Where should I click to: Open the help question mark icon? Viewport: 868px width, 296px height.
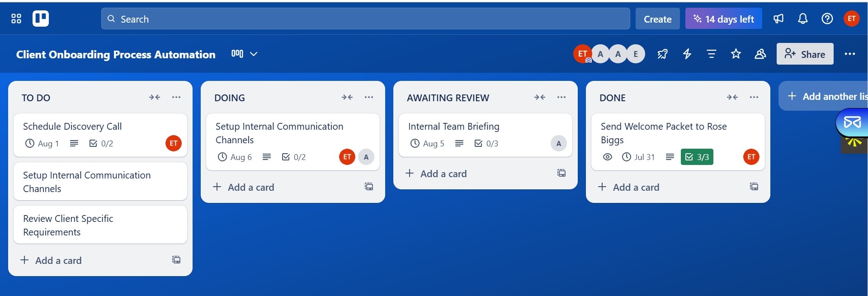click(x=827, y=19)
